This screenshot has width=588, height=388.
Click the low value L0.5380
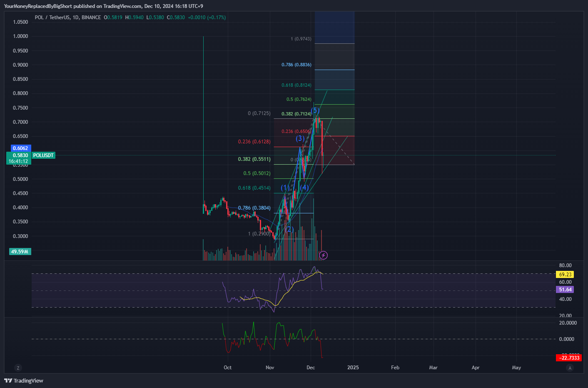155,18
